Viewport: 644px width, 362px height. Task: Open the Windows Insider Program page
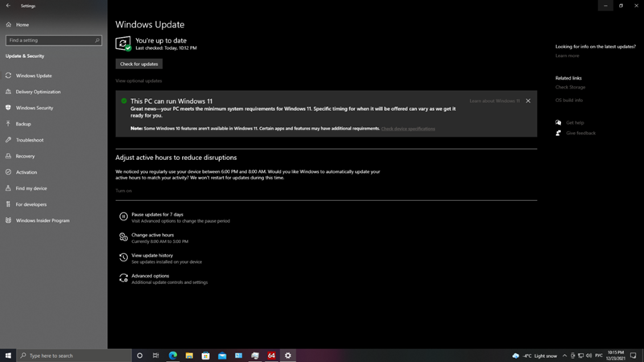43,220
